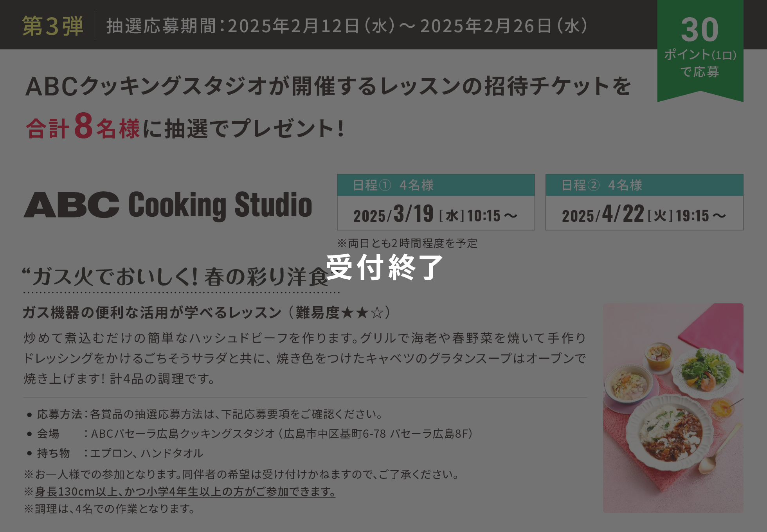Viewport: 767px width, 532px height.
Task: Click the 2025/4/22 19:15 date box
Action: click(645, 213)
